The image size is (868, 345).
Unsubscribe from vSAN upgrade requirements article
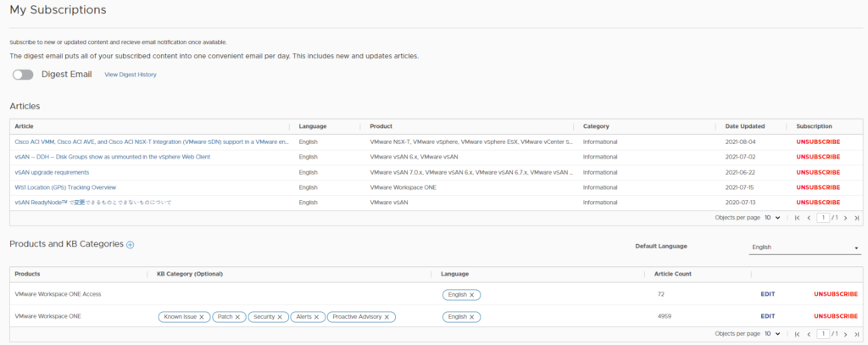(x=818, y=172)
